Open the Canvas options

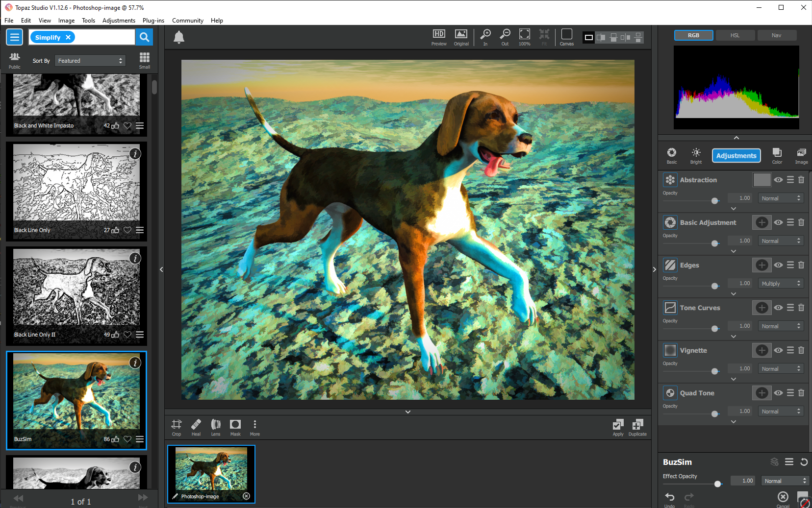pyautogui.click(x=567, y=37)
